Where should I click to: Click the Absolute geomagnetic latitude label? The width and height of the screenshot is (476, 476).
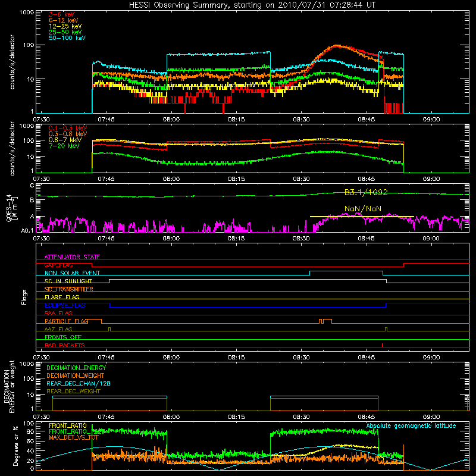411,425
